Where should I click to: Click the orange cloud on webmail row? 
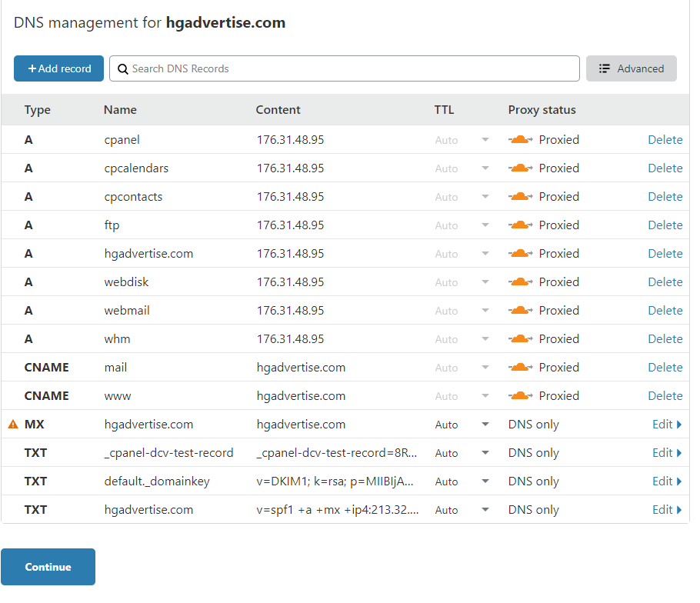click(x=521, y=311)
